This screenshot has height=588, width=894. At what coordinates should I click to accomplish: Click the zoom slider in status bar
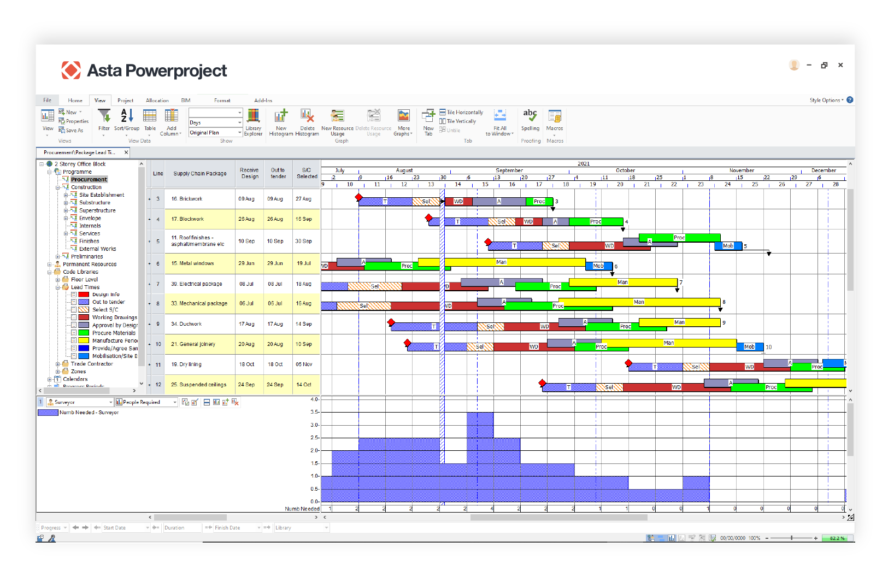(x=791, y=538)
